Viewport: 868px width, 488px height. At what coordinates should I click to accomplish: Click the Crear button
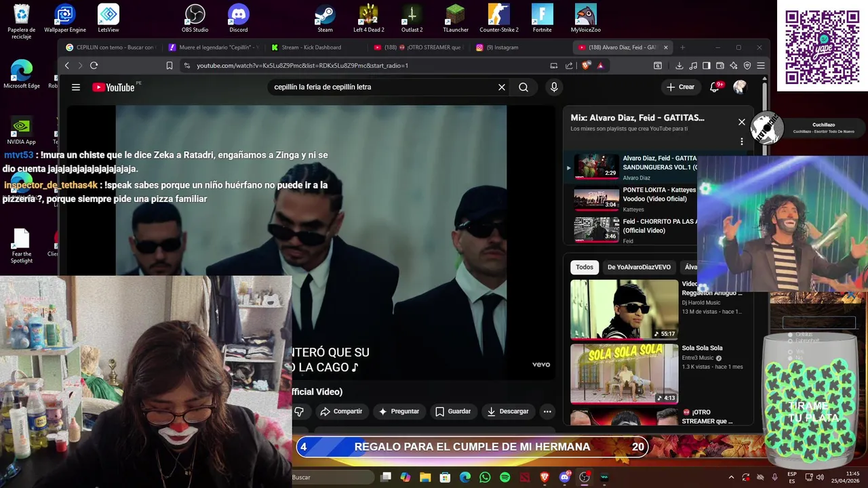680,87
